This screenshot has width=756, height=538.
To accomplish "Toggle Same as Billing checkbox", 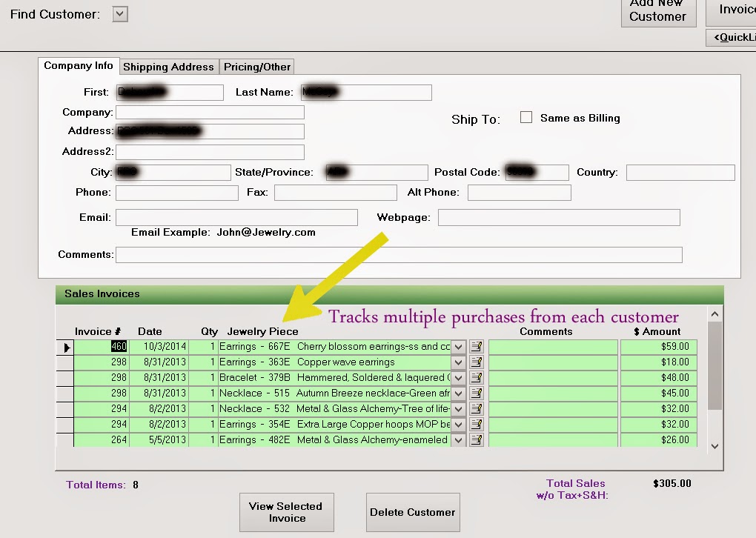I will (526, 117).
